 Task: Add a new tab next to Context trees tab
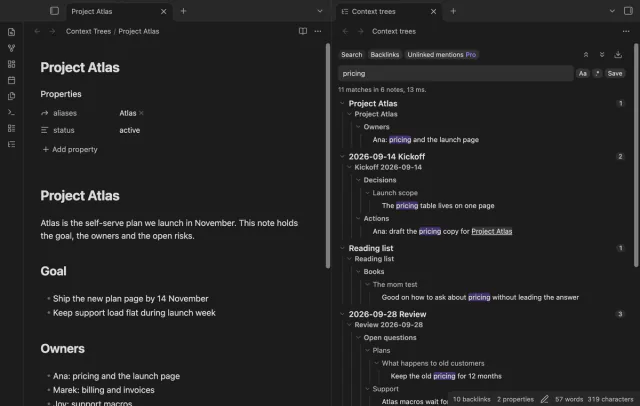click(453, 11)
